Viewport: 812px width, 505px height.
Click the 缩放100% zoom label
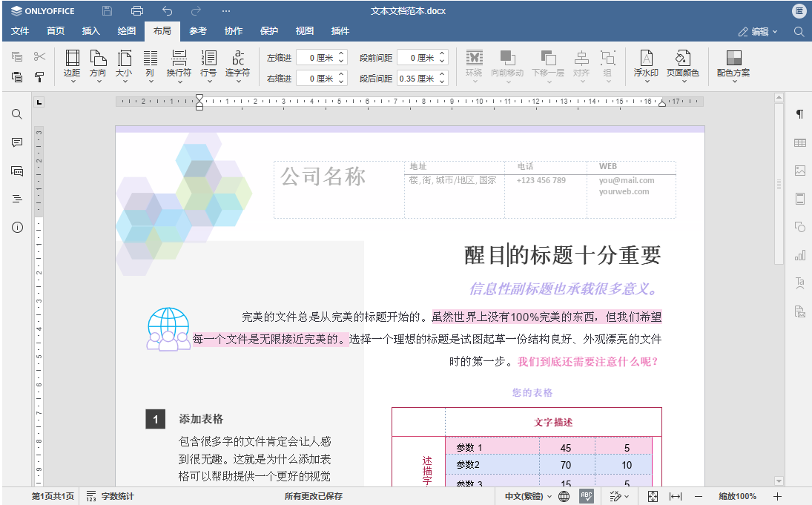pyautogui.click(x=737, y=496)
